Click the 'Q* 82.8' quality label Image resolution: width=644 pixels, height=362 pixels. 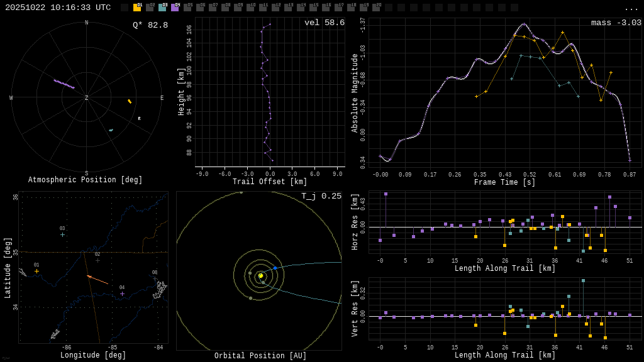pos(150,25)
